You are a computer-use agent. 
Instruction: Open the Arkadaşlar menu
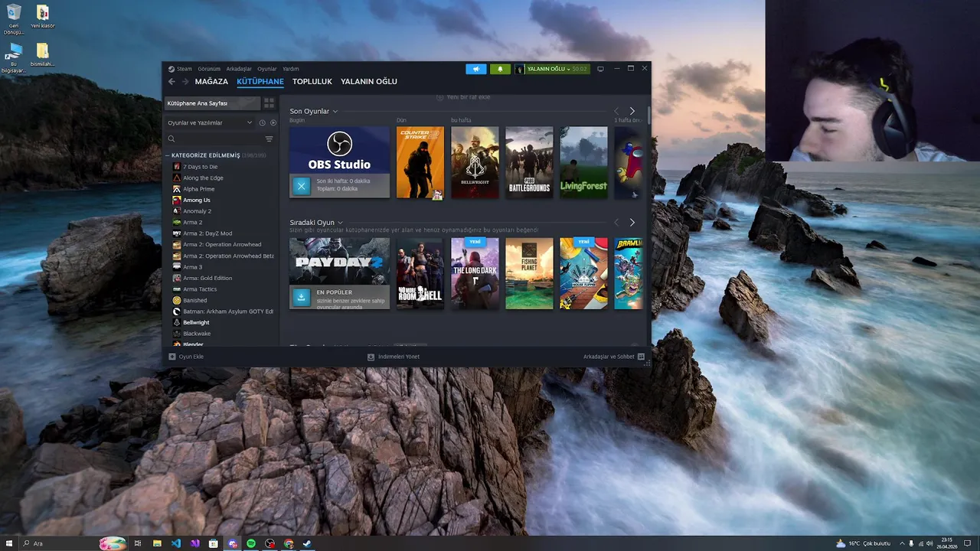point(239,69)
